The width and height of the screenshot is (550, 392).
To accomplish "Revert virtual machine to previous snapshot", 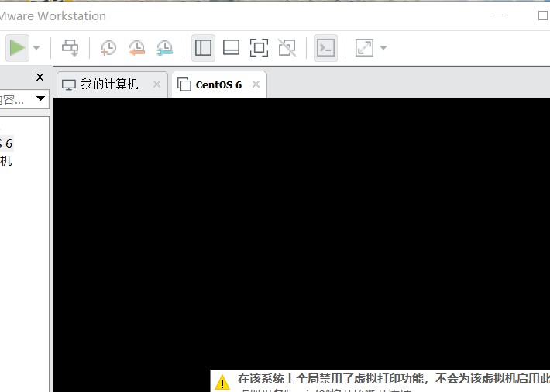I will [137, 48].
